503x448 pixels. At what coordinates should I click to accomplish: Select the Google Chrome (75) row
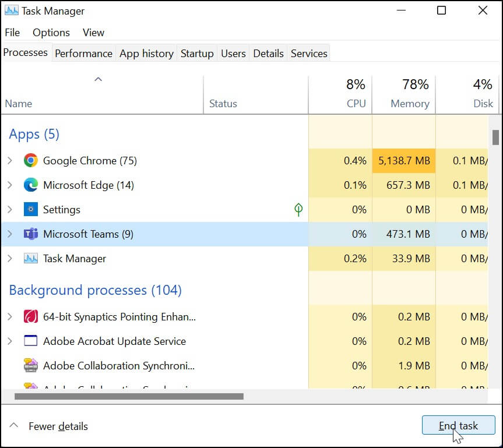click(244, 160)
